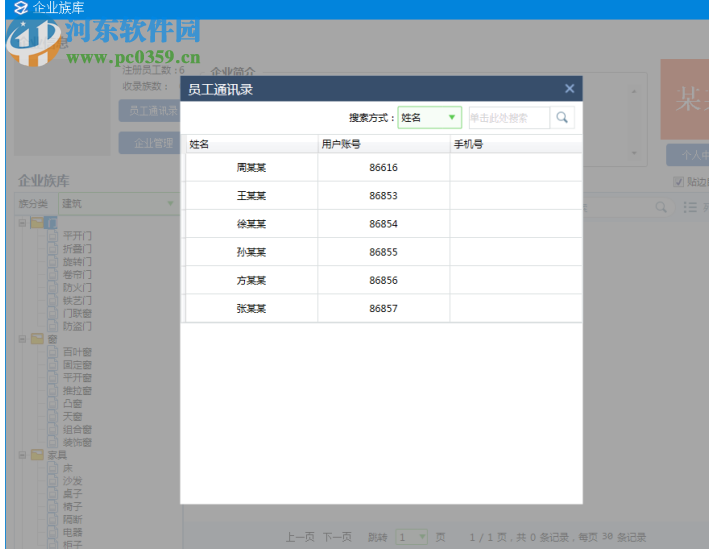Select 桌子 in the family tree
Image resolution: width=709 pixels, height=549 pixels.
coord(72,493)
